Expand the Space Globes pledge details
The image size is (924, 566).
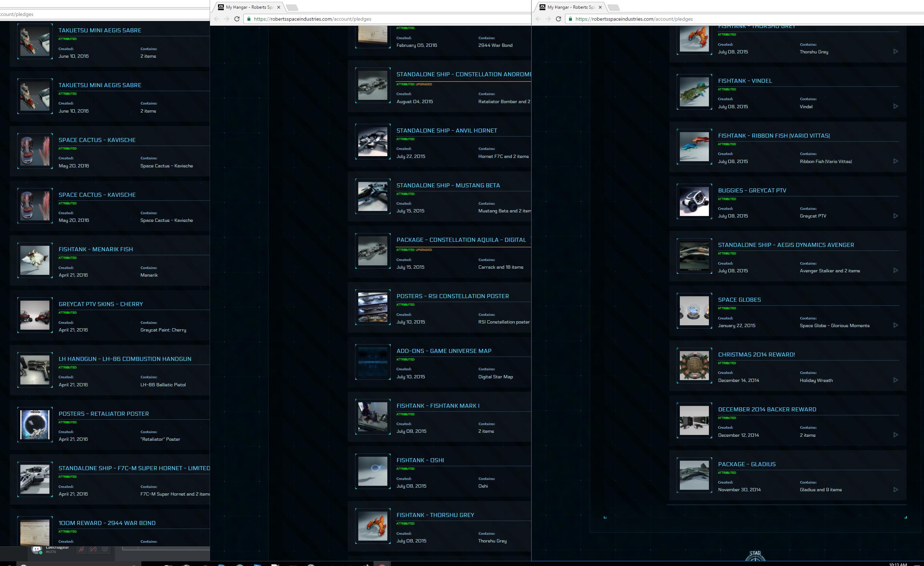(x=896, y=325)
